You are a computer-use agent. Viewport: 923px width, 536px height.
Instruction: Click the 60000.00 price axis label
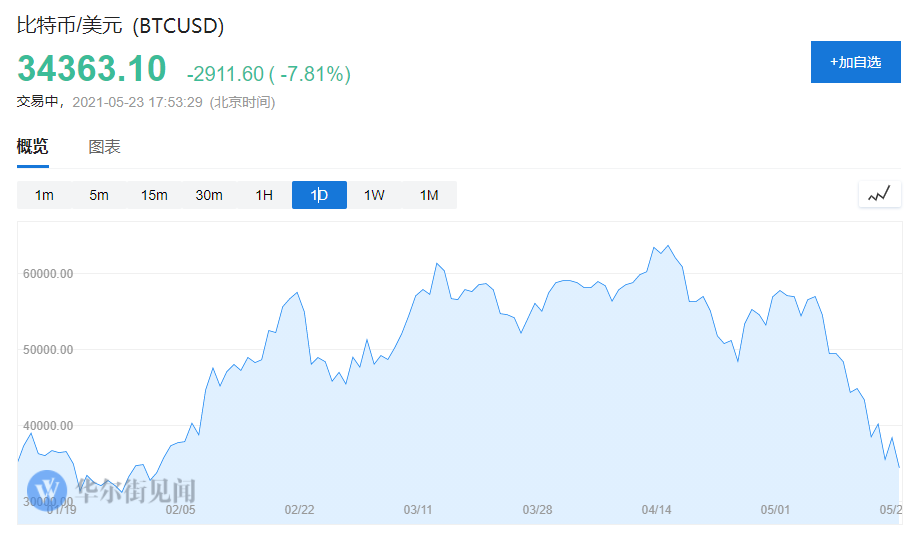pos(48,273)
